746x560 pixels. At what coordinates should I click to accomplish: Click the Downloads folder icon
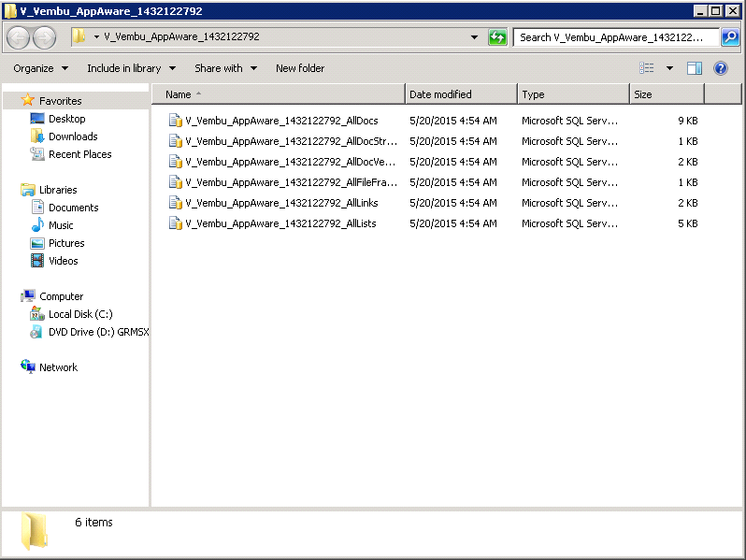click(x=37, y=136)
